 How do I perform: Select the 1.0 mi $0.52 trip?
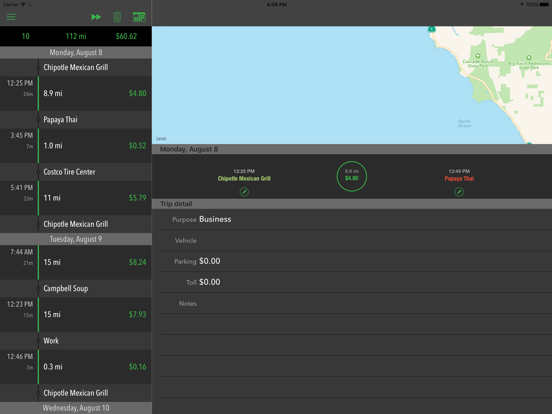[x=76, y=145]
